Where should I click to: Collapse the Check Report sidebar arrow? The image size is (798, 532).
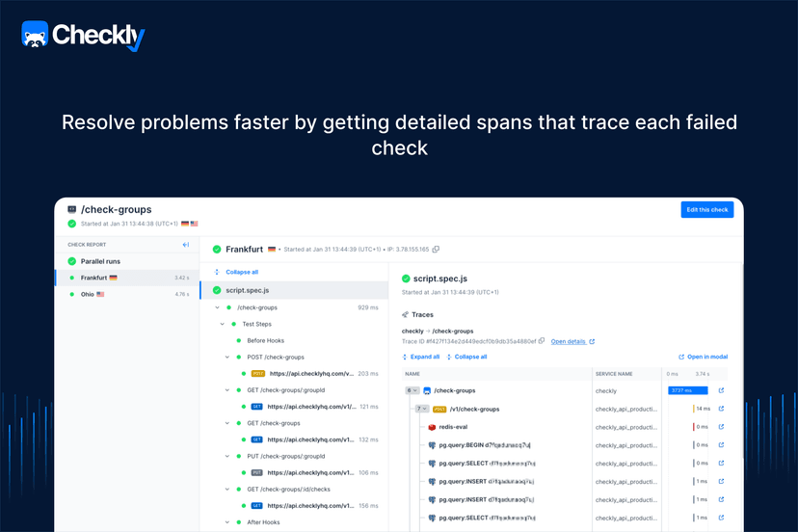coord(185,245)
